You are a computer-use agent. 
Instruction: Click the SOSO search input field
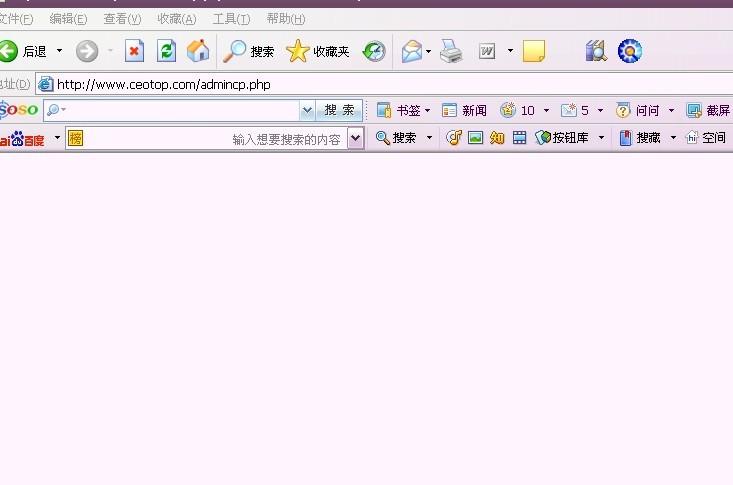coord(180,110)
